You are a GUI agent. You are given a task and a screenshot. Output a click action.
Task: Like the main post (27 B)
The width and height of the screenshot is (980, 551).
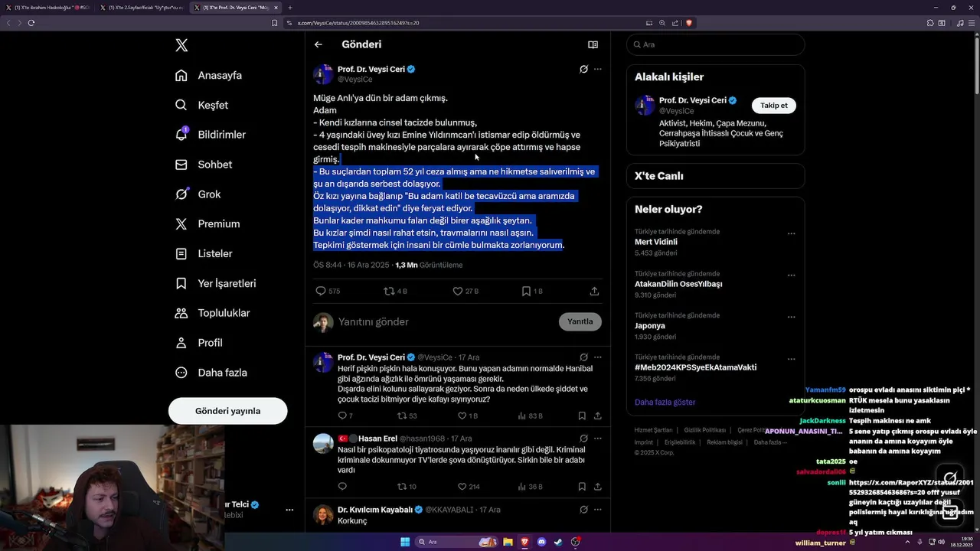[x=465, y=291]
